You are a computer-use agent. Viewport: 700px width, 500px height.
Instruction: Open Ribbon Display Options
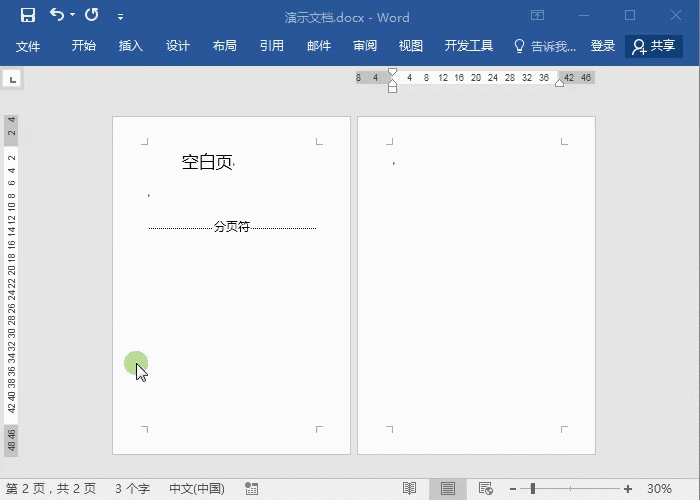(x=538, y=15)
